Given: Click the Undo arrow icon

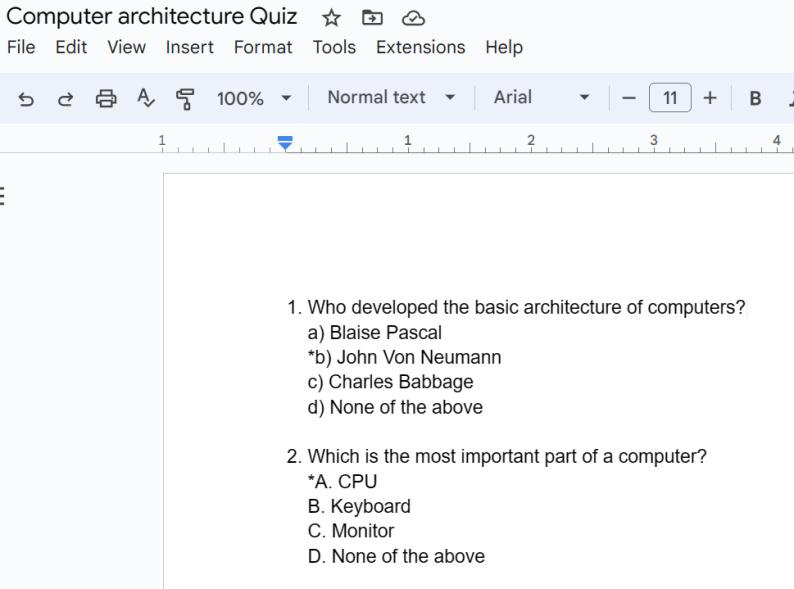Looking at the screenshot, I should pyautogui.click(x=27, y=98).
